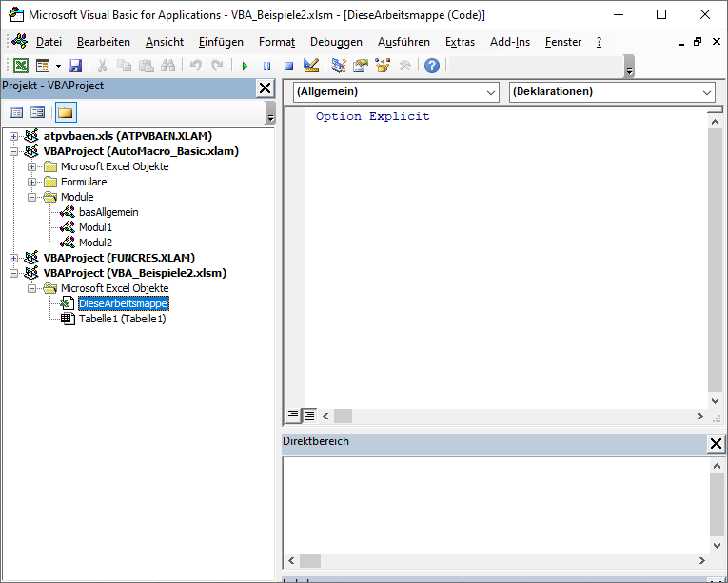Expand atpvbaen.xls (ATPVBAEN.XLAM) project node
The image size is (728, 583).
point(13,136)
